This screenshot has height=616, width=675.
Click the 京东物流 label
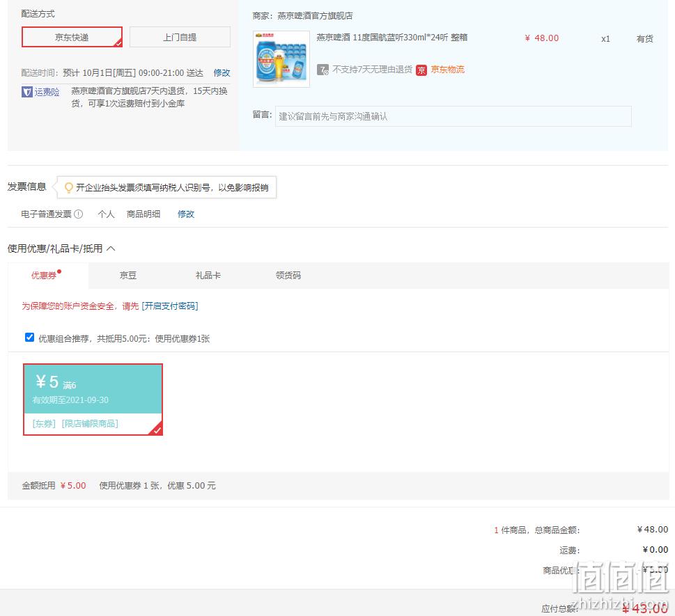tap(448, 70)
